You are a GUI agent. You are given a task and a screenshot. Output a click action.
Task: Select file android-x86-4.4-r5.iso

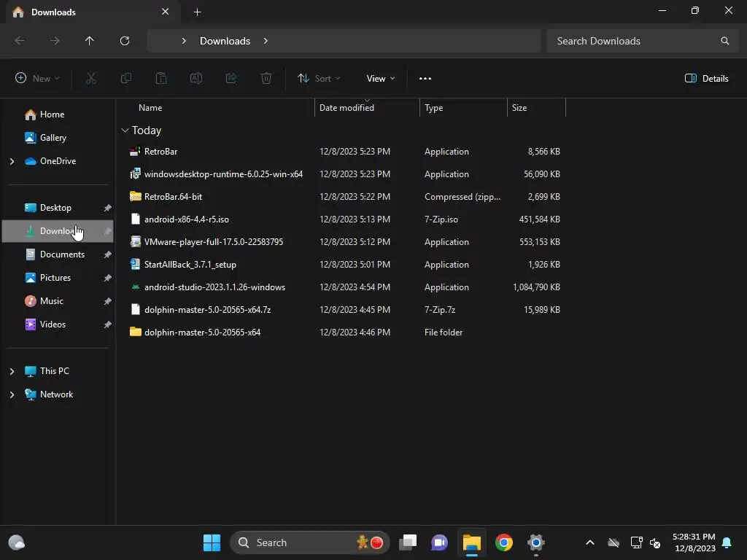186,219
